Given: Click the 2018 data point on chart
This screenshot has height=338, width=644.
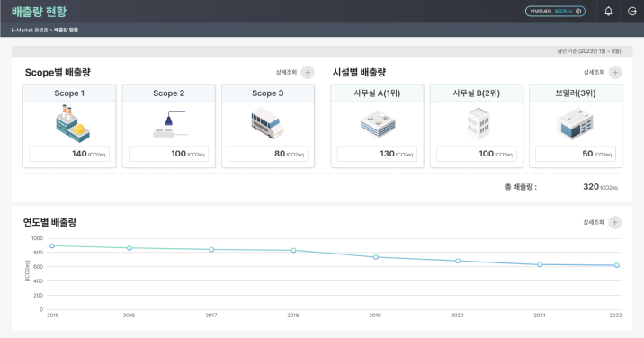Looking at the screenshot, I should pyautogui.click(x=293, y=251).
